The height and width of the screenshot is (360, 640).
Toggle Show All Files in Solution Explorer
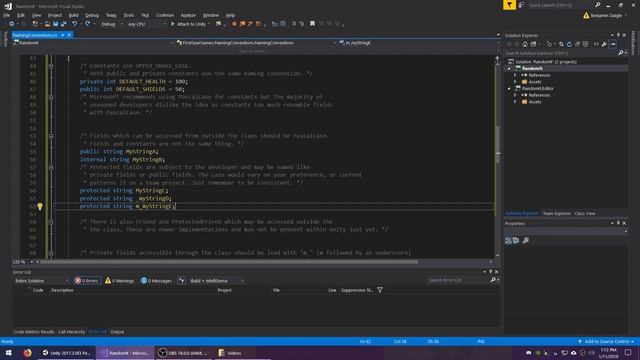click(x=585, y=44)
